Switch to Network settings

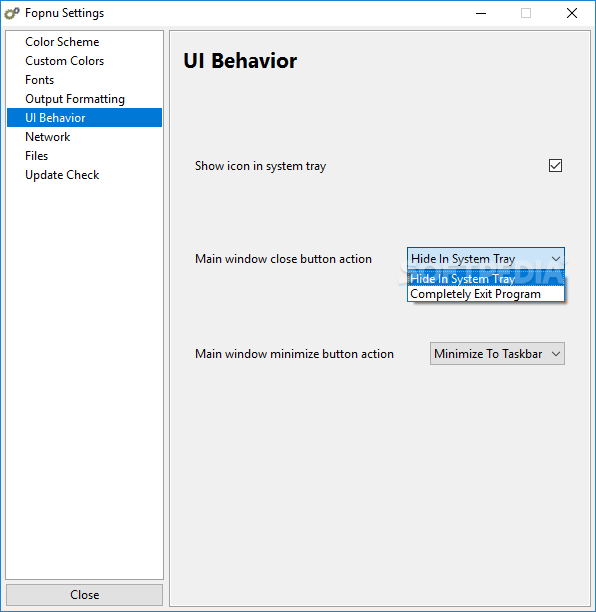[x=84, y=137]
